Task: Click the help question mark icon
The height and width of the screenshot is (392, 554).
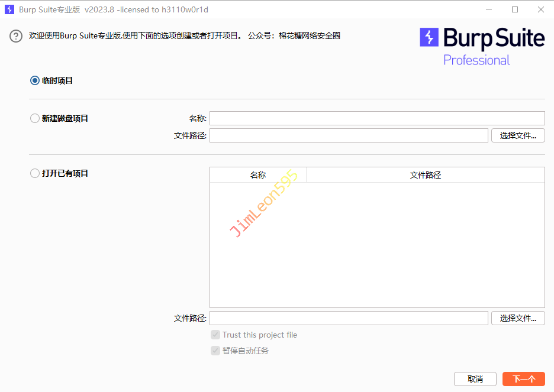Action: [x=16, y=36]
